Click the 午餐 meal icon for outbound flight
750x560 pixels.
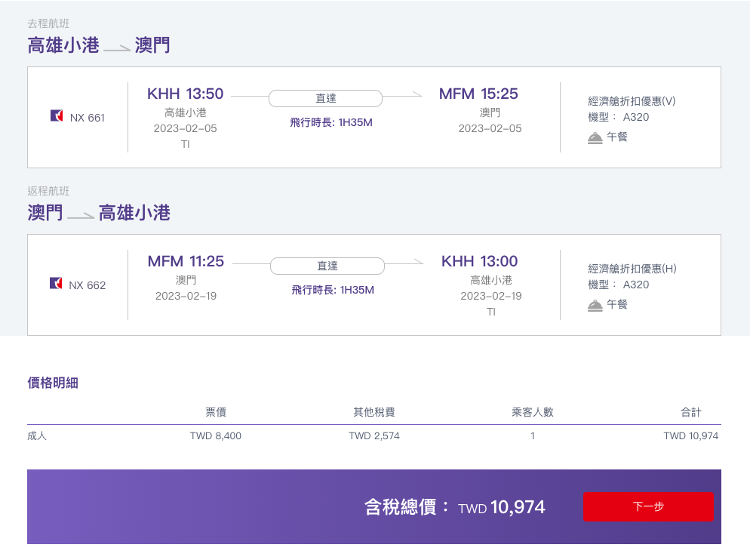(595, 138)
